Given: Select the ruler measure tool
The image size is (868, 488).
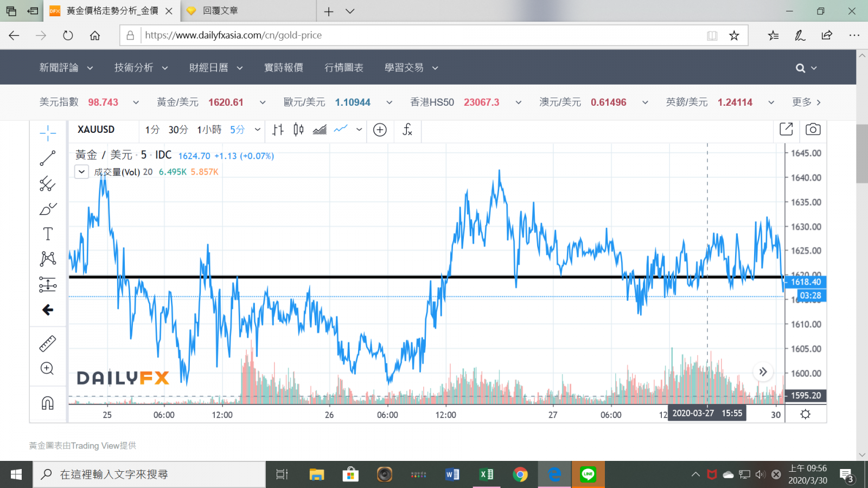Looking at the screenshot, I should (48, 344).
